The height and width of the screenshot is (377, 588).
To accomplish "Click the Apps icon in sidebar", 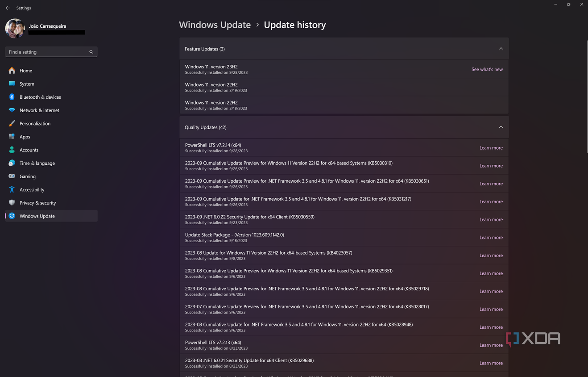I will [x=12, y=137].
